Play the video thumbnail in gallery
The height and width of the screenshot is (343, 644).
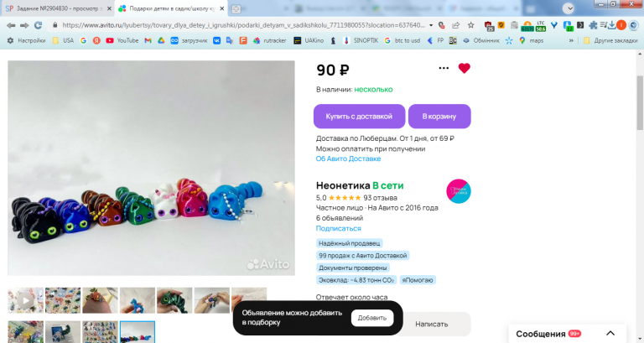coord(25,300)
